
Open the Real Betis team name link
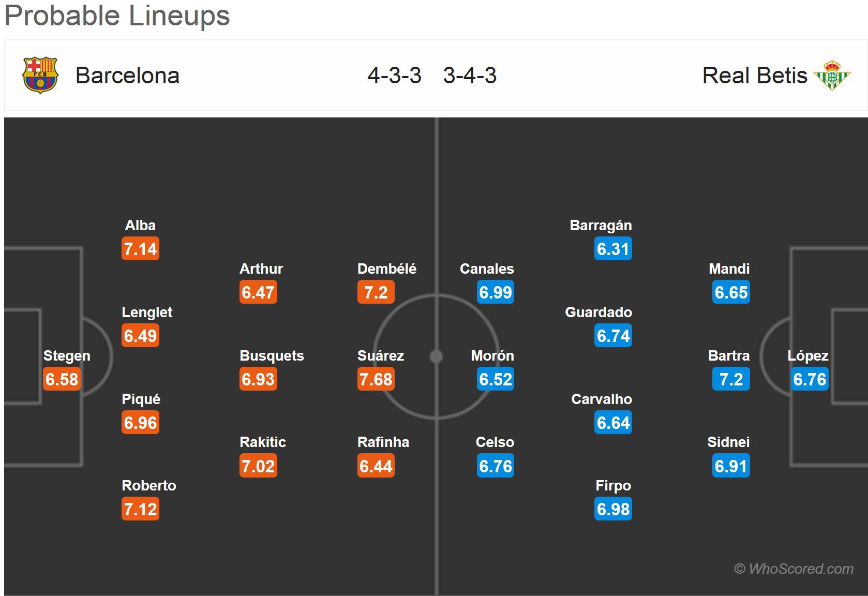754,76
